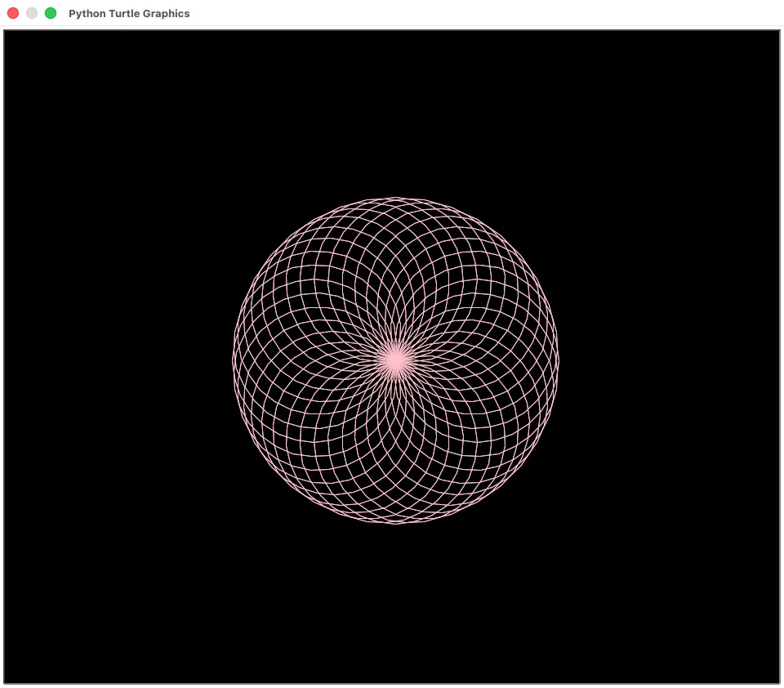Viewport: 784px width, 688px height.
Task: Click the top-left corner of the black canvas
Action: click(7, 33)
